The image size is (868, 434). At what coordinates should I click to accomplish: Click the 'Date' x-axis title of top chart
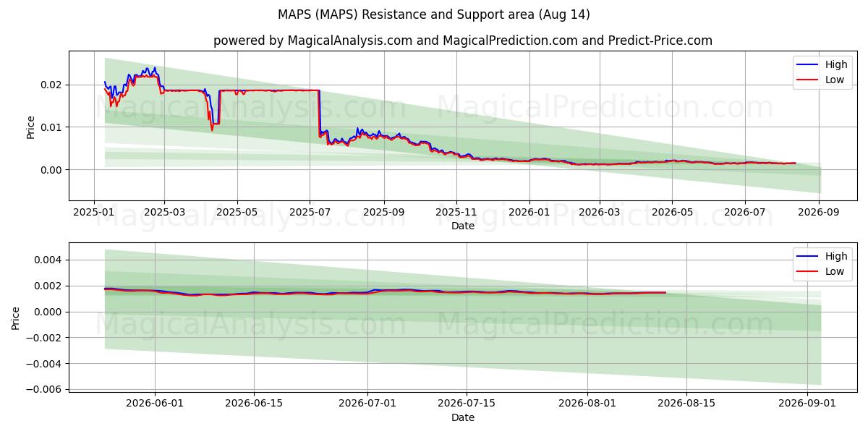(463, 226)
